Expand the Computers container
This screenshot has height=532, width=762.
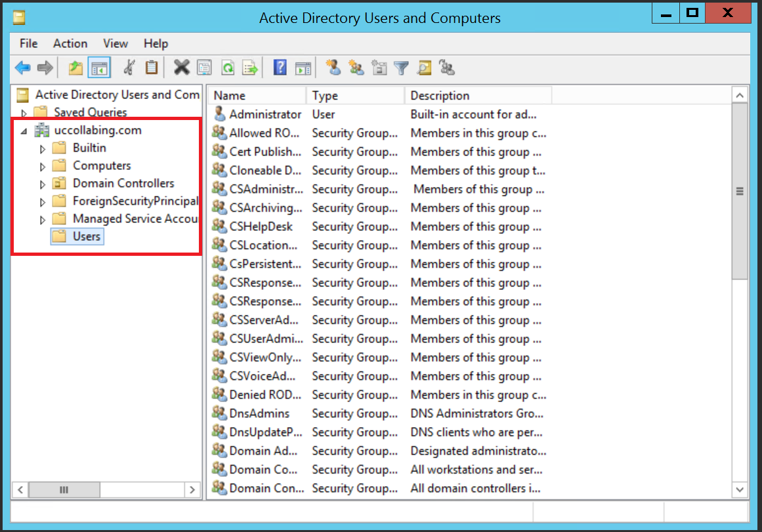42,167
